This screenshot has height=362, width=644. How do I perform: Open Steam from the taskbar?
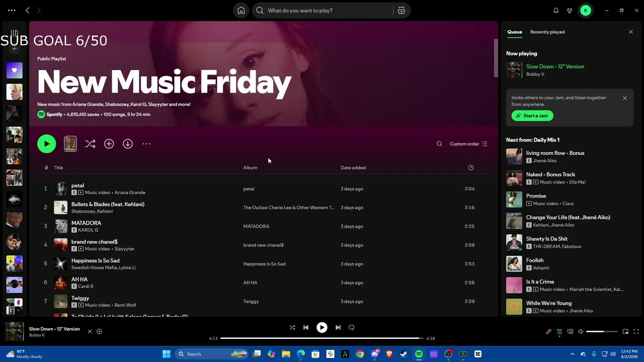point(404,354)
